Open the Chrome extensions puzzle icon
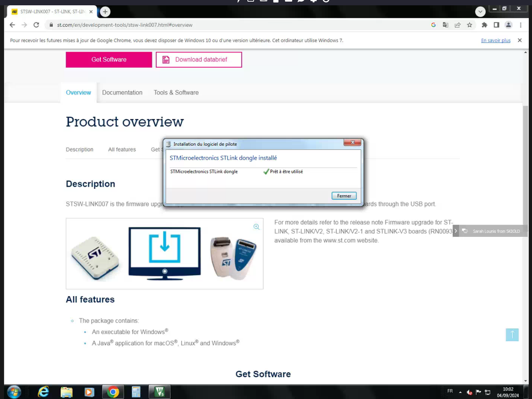Viewport: 532px width, 399px height. [485, 25]
